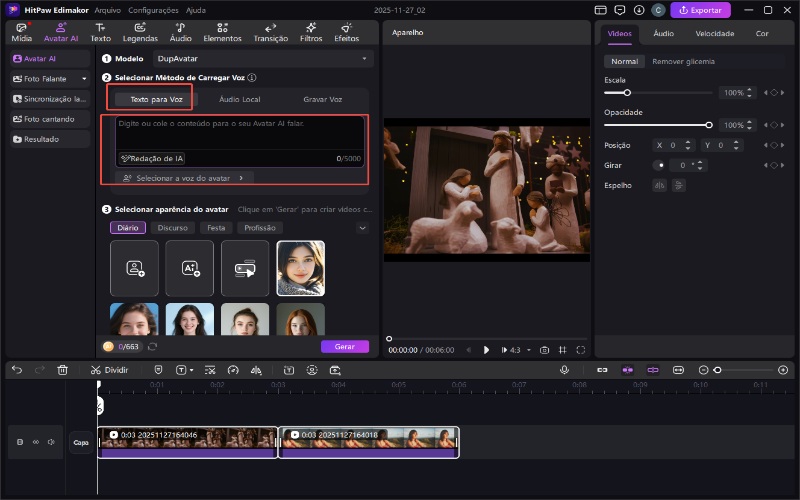Open the Transição tab
The height and width of the screenshot is (500, 800).
pyautogui.click(x=270, y=33)
